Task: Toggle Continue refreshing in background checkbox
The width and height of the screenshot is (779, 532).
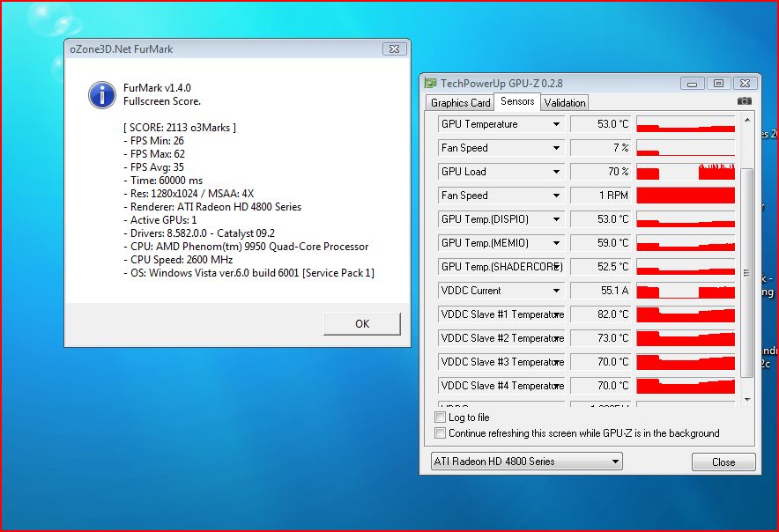Action: coord(440,432)
